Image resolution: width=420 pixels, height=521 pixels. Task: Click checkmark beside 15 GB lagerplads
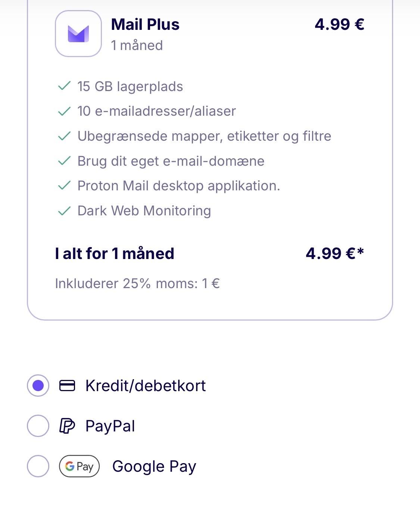64,86
